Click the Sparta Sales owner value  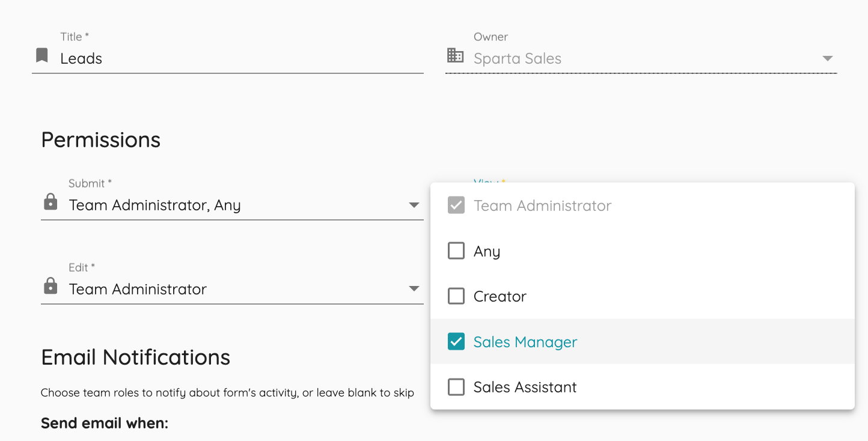518,58
